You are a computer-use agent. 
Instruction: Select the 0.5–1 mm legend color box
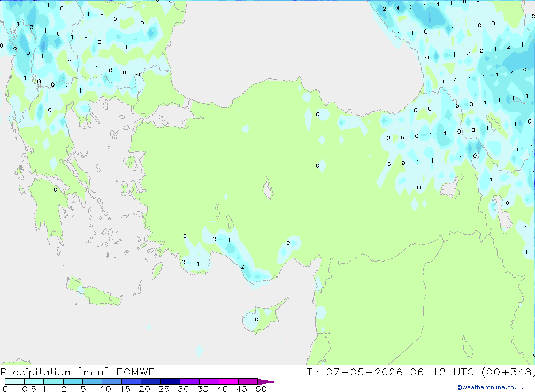tap(34, 381)
